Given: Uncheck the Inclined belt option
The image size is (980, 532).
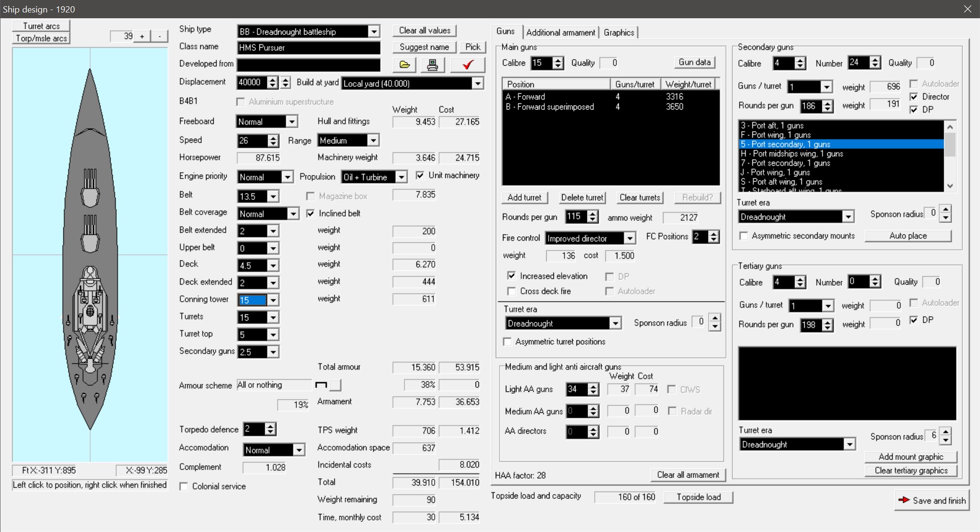Looking at the screenshot, I should [x=310, y=213].
